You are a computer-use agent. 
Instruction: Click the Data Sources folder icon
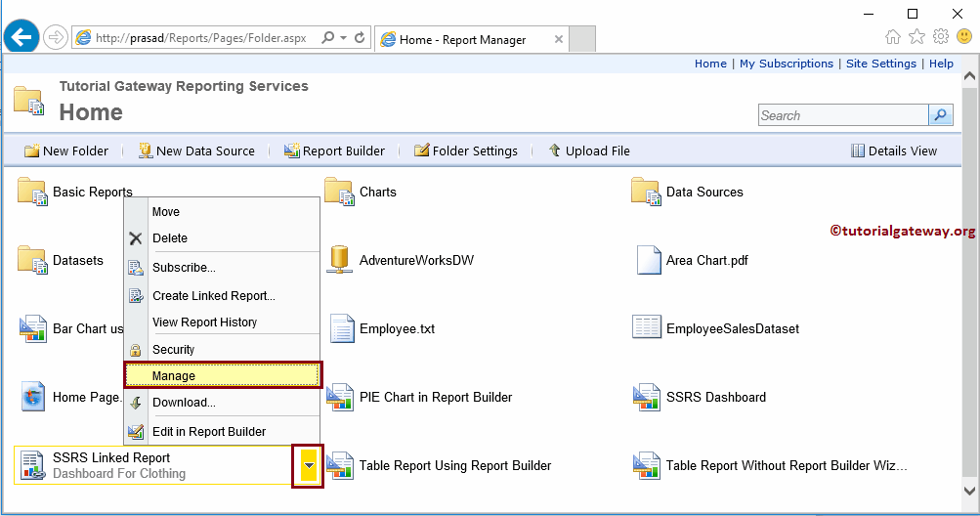[646, 192]
